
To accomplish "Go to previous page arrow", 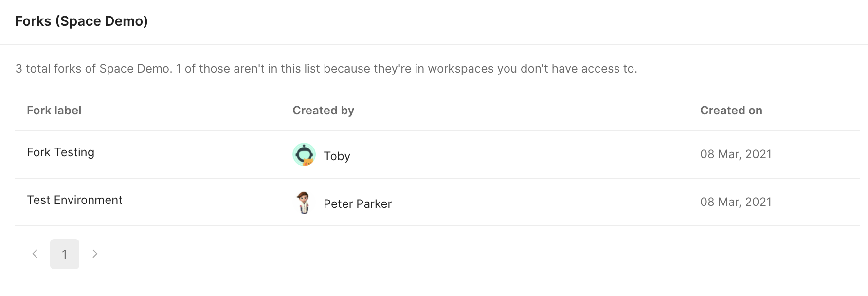I will coord(35,254).
